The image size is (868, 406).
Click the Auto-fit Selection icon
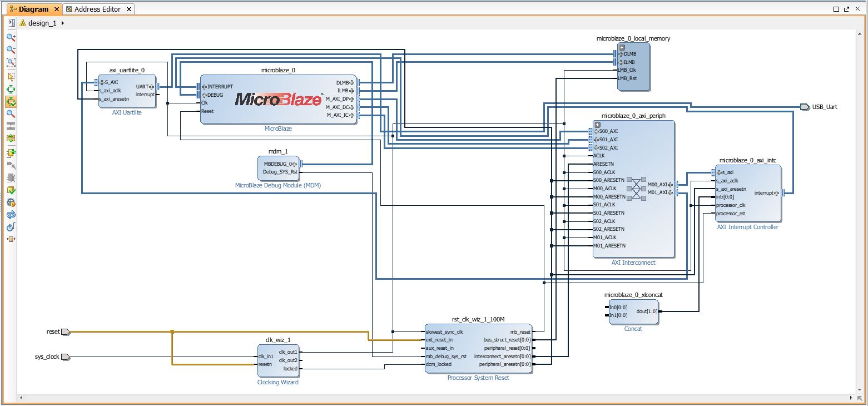pos(11,89)
